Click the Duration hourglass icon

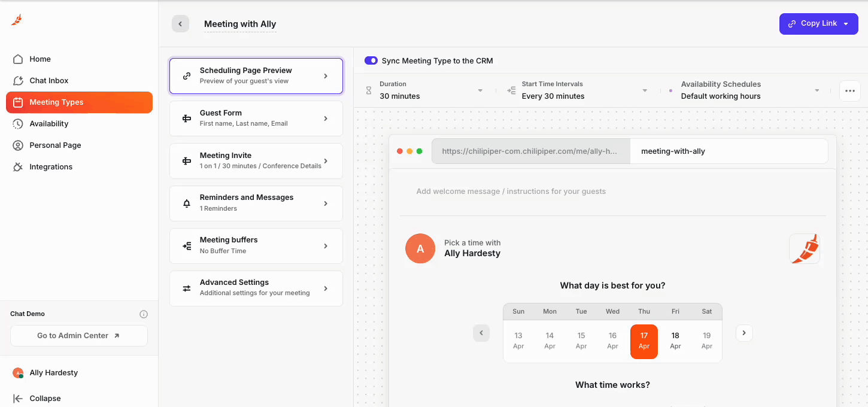369,90
